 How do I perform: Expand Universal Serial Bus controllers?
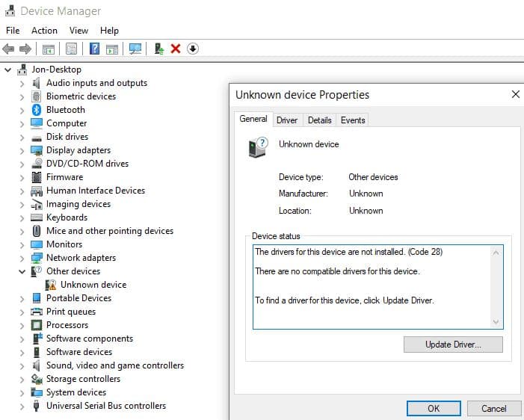tap(22, 406)
